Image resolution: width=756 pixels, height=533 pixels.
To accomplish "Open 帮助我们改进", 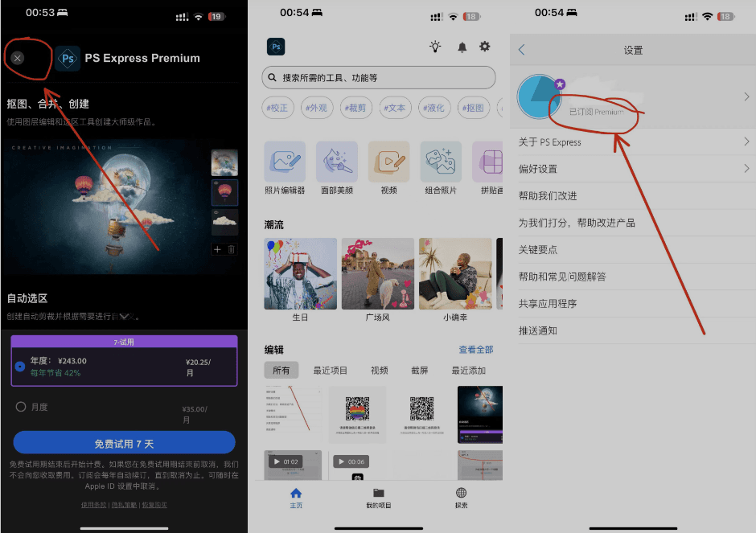I will (633, 195).
